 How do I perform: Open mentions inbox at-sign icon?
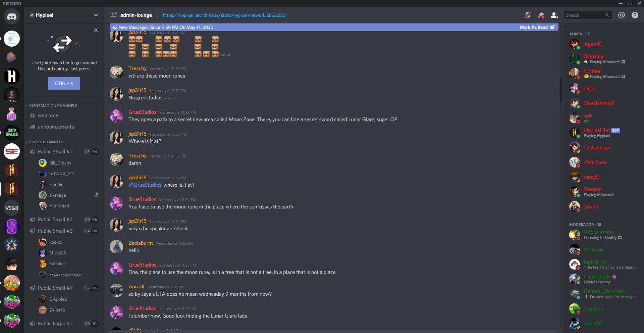[x=621, y=15]
